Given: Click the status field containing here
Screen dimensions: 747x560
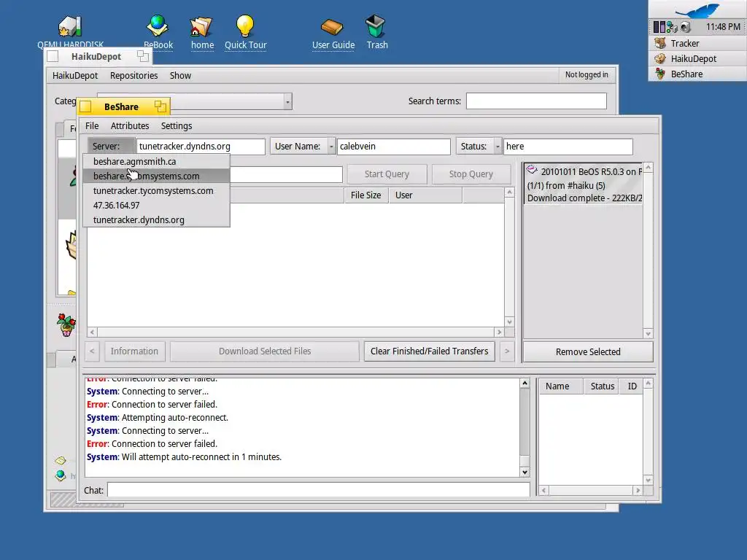Looking at the screenshot, I should (568, 146).
